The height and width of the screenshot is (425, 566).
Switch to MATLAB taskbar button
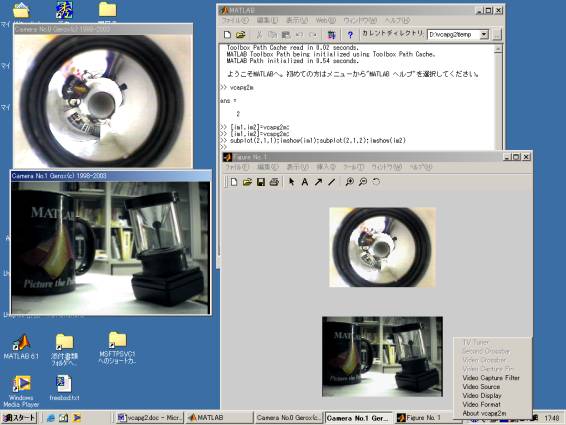pos(219,418)
